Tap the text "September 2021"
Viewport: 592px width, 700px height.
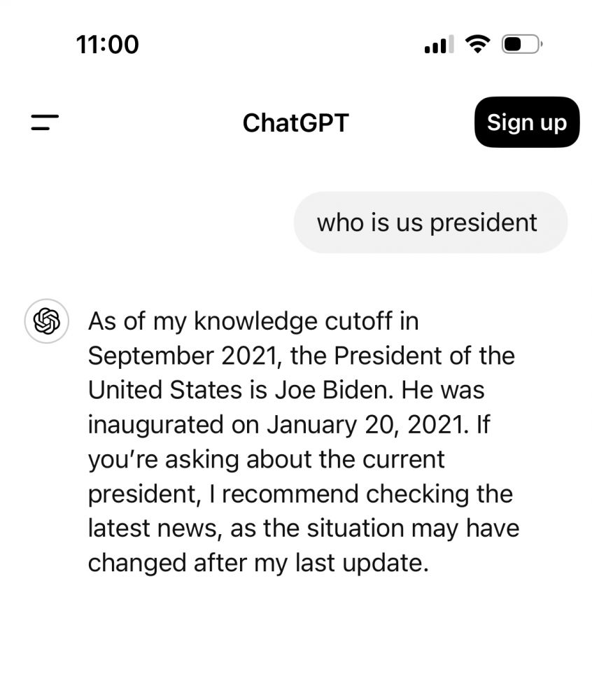[181, 356]
